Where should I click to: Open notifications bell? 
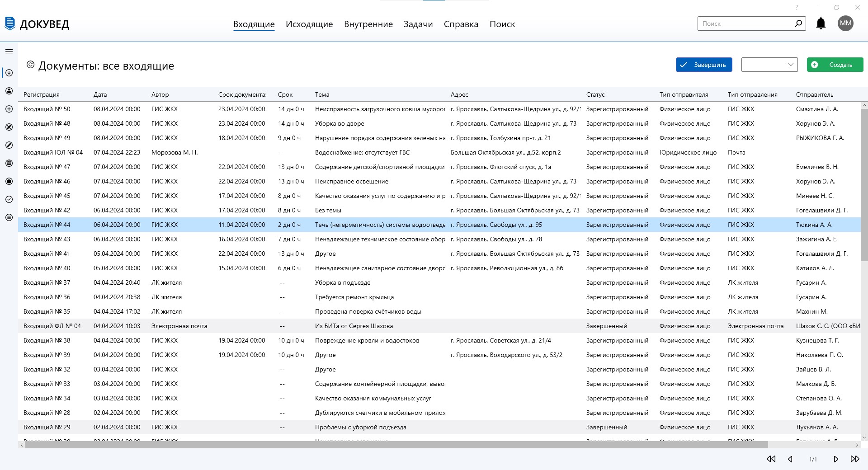coord(821,23)
